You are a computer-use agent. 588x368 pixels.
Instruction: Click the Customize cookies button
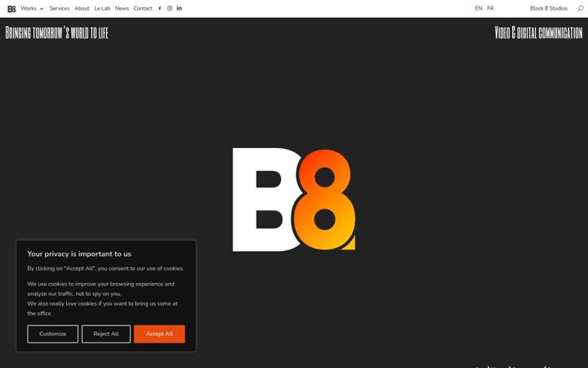pyautogui.click(x=53, y=334)
